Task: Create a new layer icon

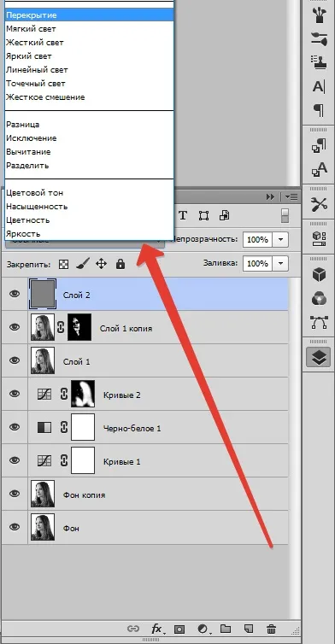Action: point(248,629)
